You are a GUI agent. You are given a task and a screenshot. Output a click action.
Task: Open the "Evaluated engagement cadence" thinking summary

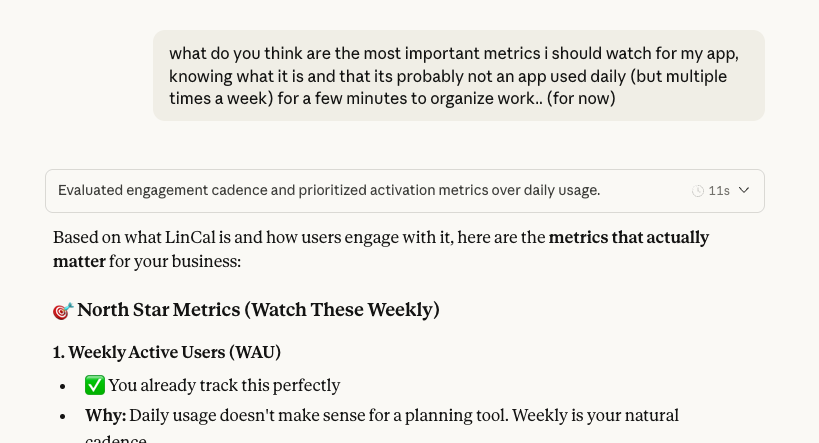coord(329,191)
